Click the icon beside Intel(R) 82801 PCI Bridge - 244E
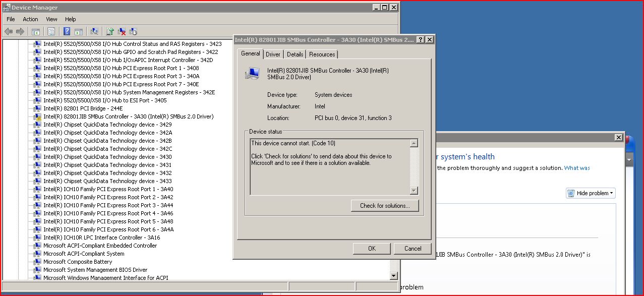Viewport: 644px width, 296px height. pos(37,108)
